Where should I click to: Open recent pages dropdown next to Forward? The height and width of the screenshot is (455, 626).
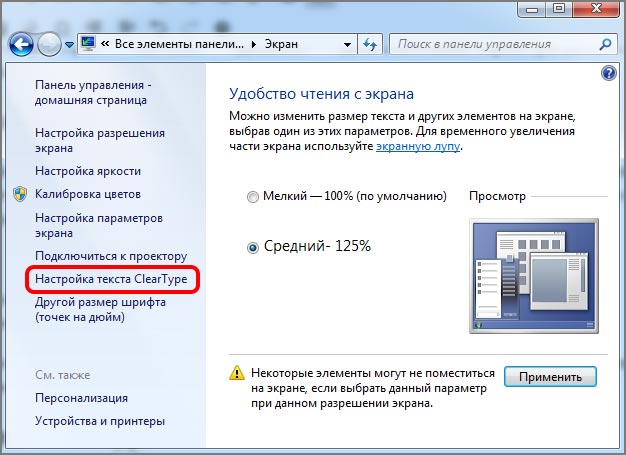[70, 45]
